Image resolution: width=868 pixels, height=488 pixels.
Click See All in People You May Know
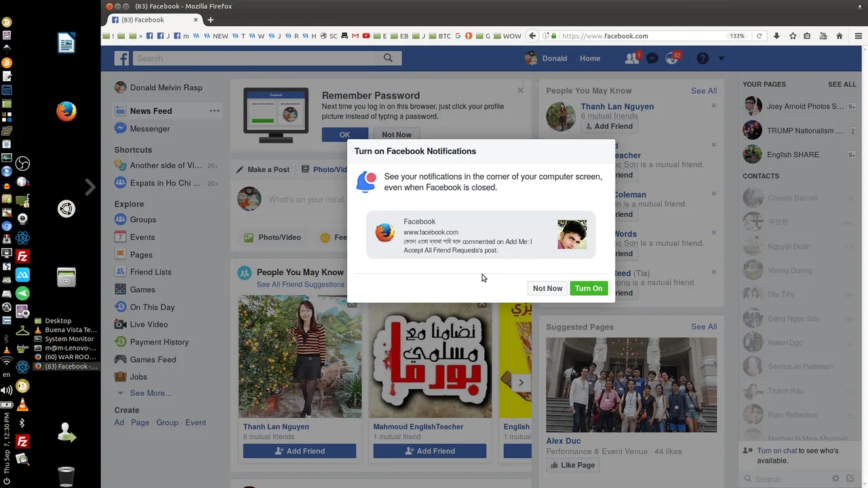(704, 90)
